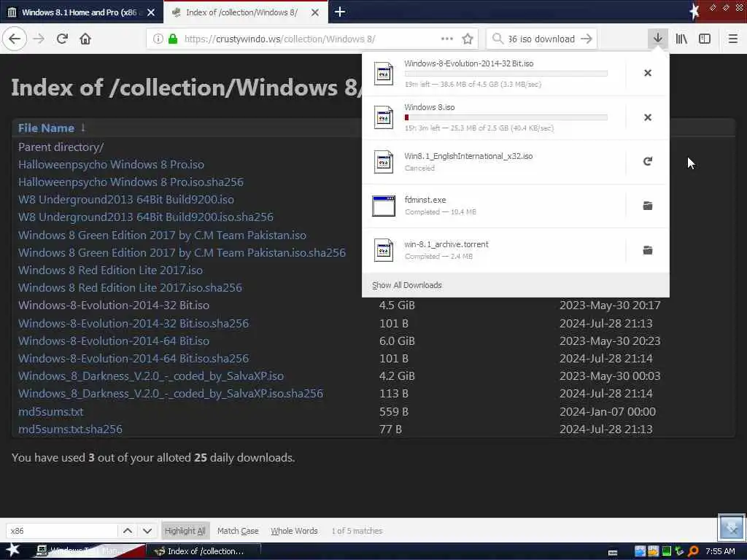747x560 pixels.
Task: Open a new browser tab
Action: (340, 12)
